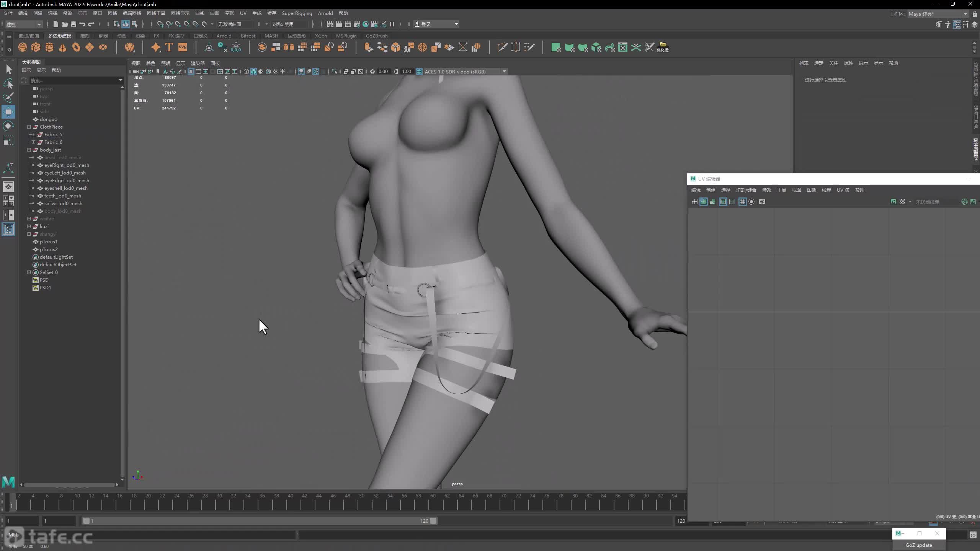Select pTorus1 in outliner
The image size is (980, 551).
coord(49,241)
